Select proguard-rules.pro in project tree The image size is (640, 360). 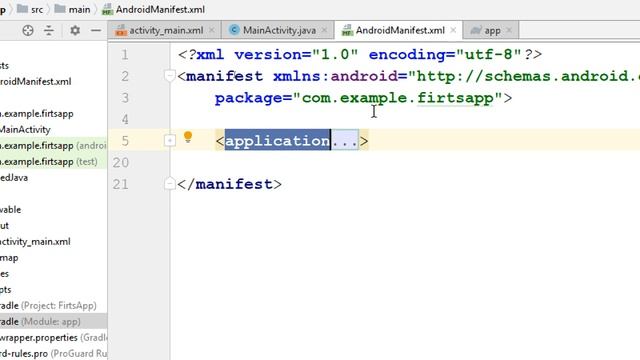53,353
